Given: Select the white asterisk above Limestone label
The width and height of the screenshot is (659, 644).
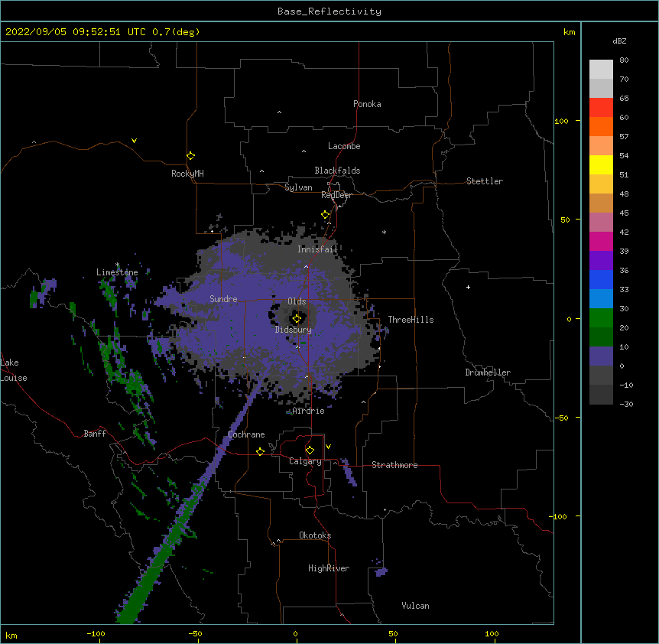Looking at the screenshot, I should [x=117, y=265].
